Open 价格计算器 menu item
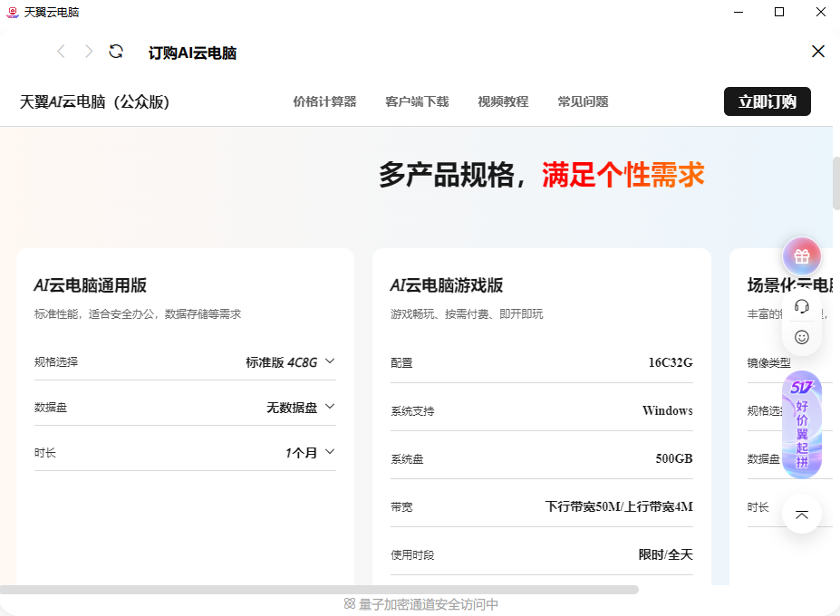The height and width of the screenshot is (616, 840). [324, 101]
